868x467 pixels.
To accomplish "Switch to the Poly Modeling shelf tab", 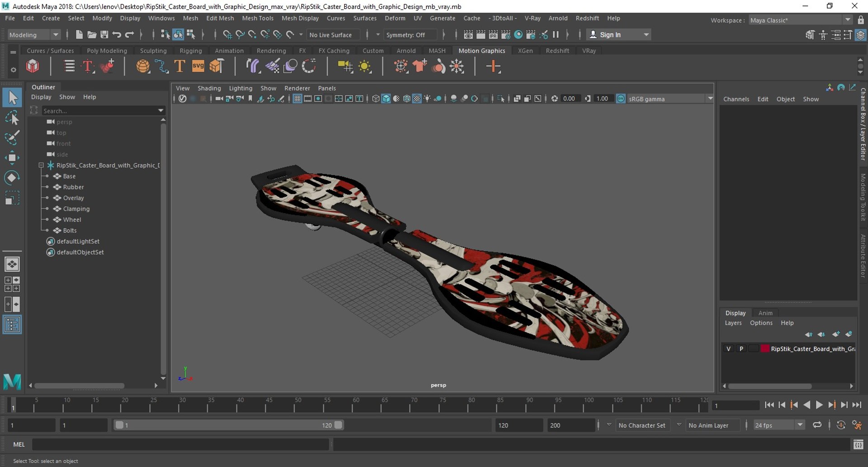I will point(107,51).
